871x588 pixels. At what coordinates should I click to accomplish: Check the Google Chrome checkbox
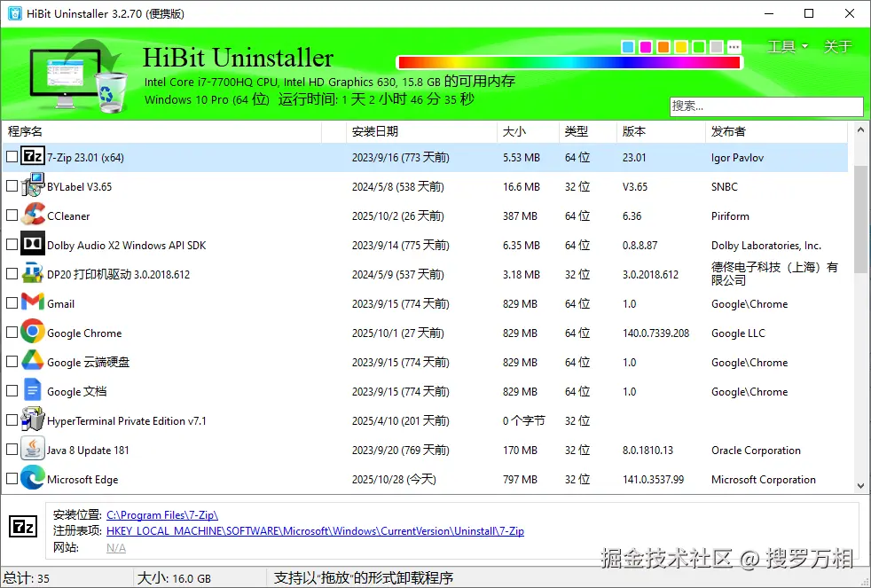click(12, 333)
